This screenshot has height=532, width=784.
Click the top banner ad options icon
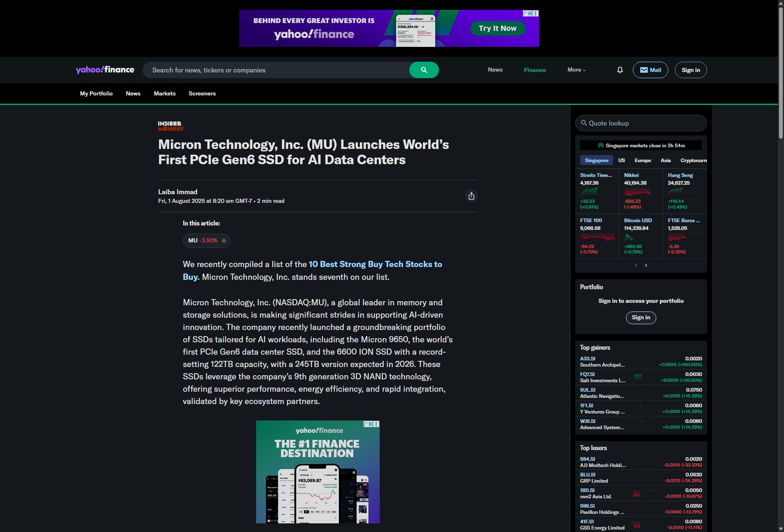(536, 14)
